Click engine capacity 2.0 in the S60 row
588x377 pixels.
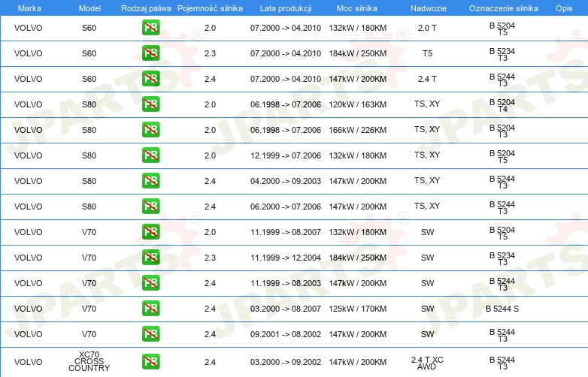(210, 28)
